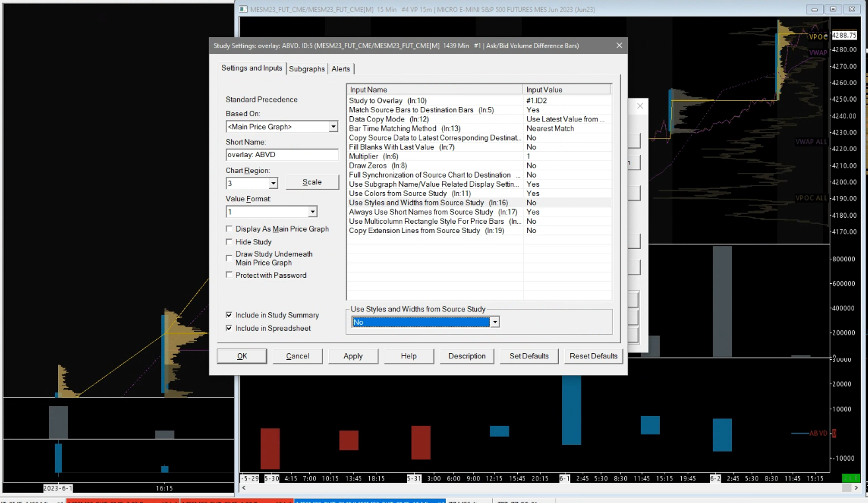Select the Data Copy Mode input row
Image resolution: width=868 pixels, height=503 pixels.
pos(435,119)
